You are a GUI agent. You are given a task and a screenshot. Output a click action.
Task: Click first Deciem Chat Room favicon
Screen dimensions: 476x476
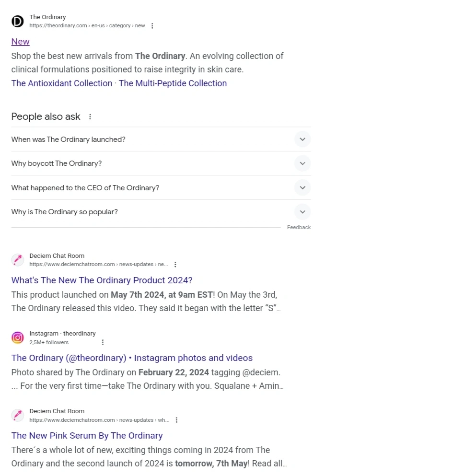click(18, 260)
